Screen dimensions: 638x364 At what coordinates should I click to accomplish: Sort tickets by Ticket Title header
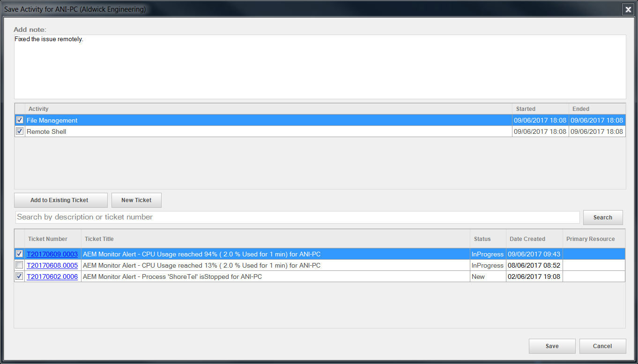click(x=275, y=239)
